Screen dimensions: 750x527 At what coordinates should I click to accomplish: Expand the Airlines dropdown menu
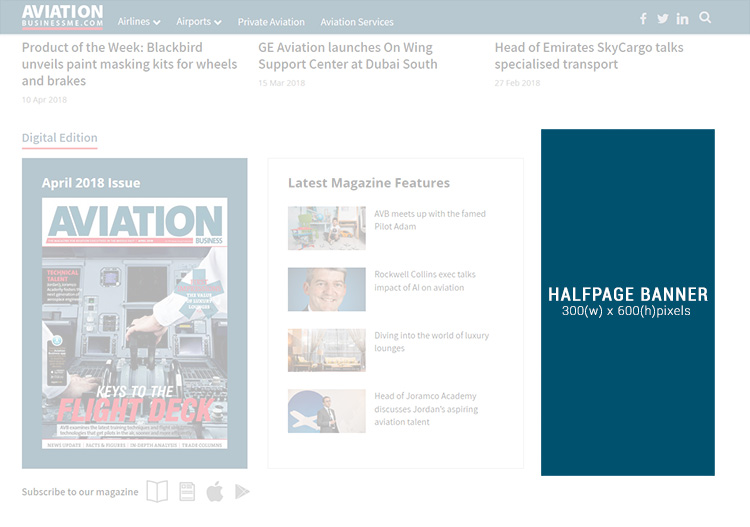click(x=139, y=22)
